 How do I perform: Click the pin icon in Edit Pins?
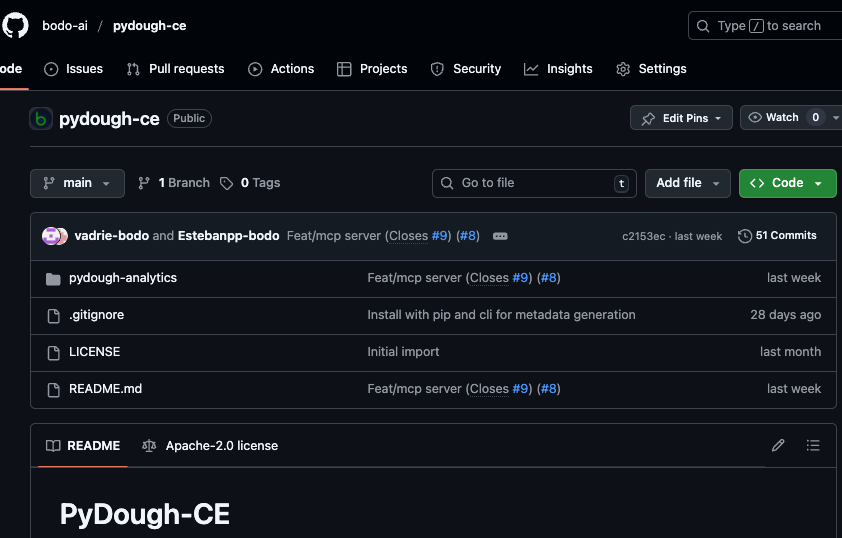tap(648, 119)
